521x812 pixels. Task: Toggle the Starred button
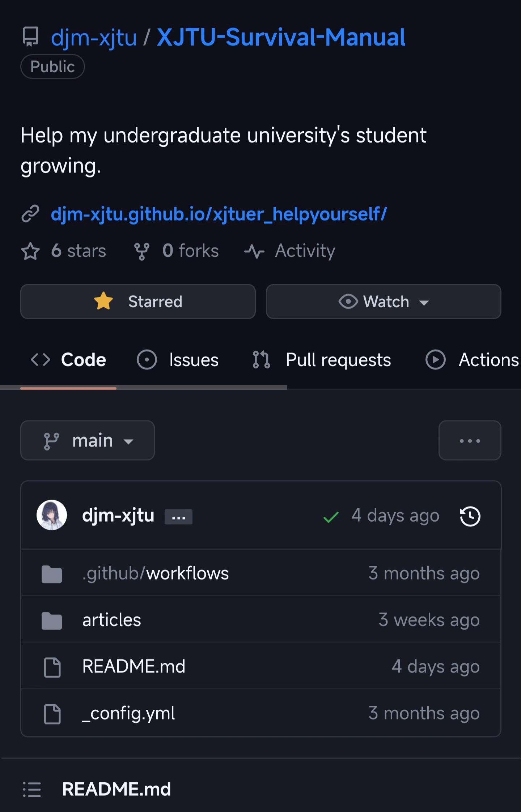pos(138,302)
